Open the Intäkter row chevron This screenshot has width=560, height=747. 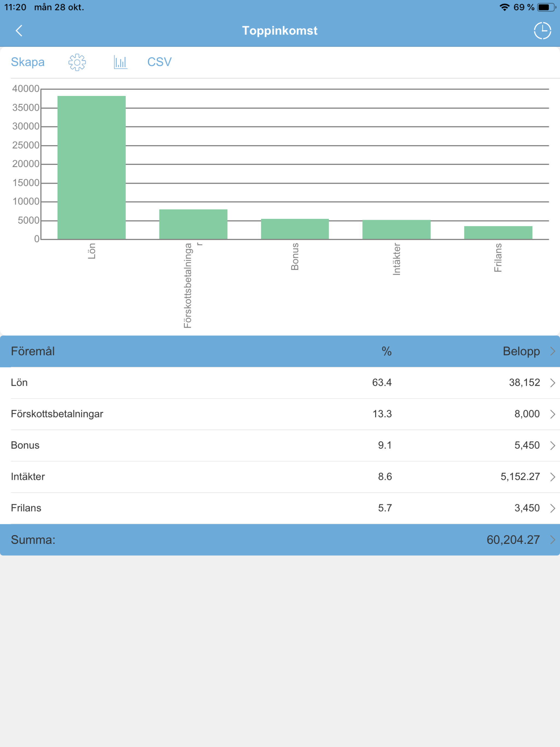point(553,477)
